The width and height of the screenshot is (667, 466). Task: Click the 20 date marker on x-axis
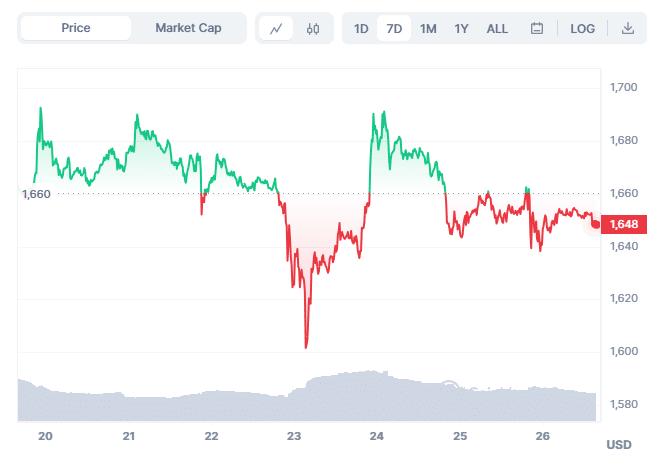tap(45, 436)
